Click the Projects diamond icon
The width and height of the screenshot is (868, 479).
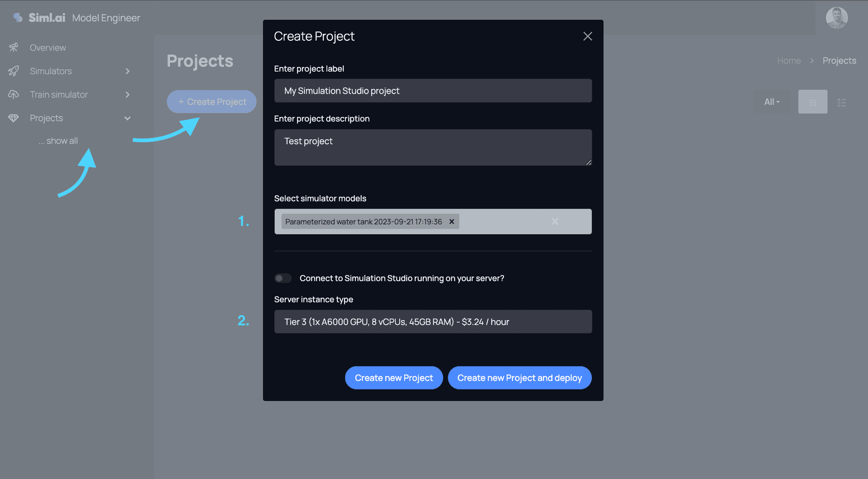coord(14,118)
